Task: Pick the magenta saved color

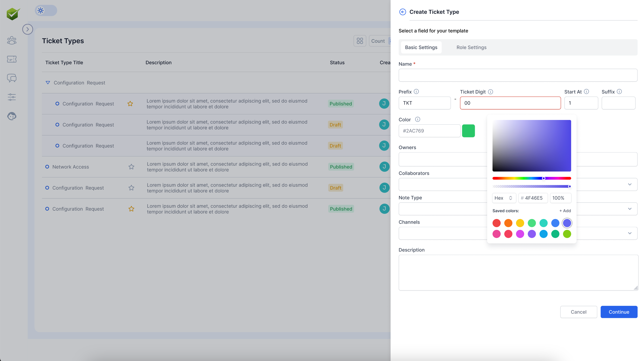Action: point(520,234)
